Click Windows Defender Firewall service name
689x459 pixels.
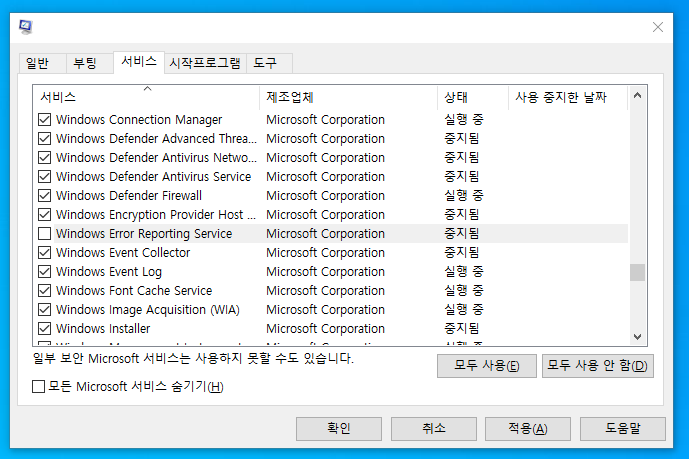click(x=129, y=195)
